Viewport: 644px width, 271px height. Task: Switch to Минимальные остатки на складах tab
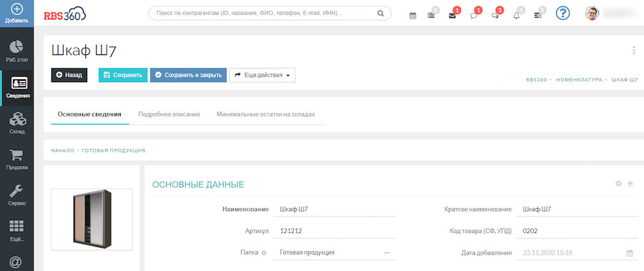(265, 114)
